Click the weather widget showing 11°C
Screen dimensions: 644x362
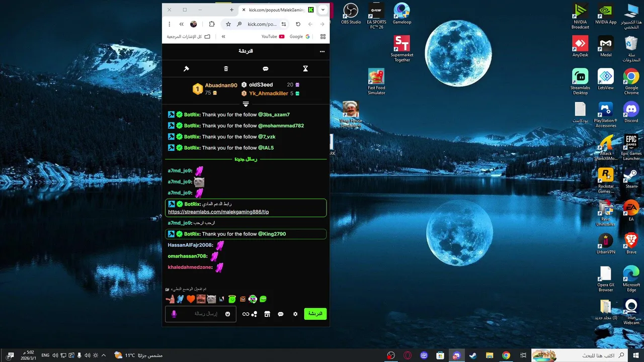(x=138, y=355)
